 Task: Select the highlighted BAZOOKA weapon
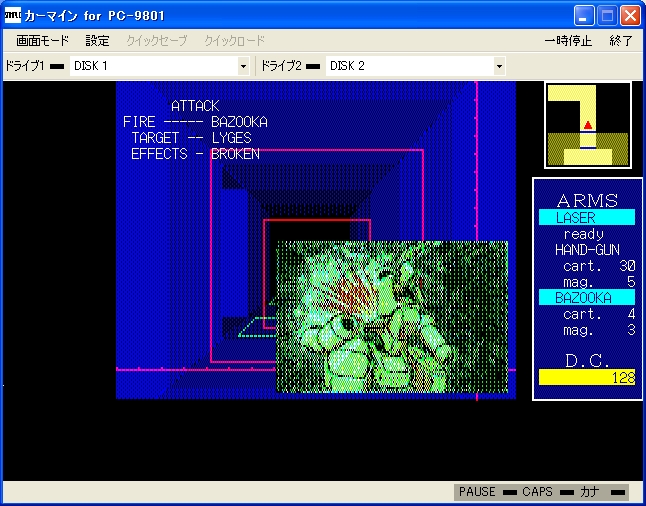coord(587,298)
